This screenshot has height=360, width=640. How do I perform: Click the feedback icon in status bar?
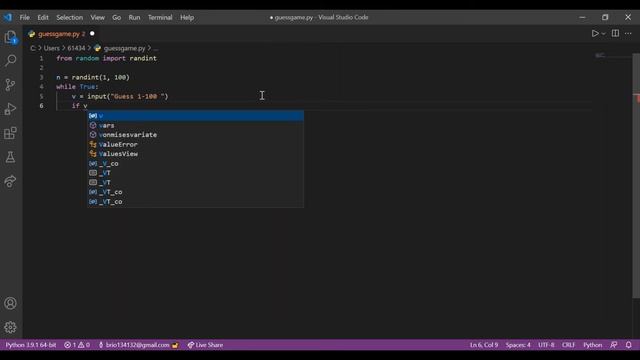point(614,345)
